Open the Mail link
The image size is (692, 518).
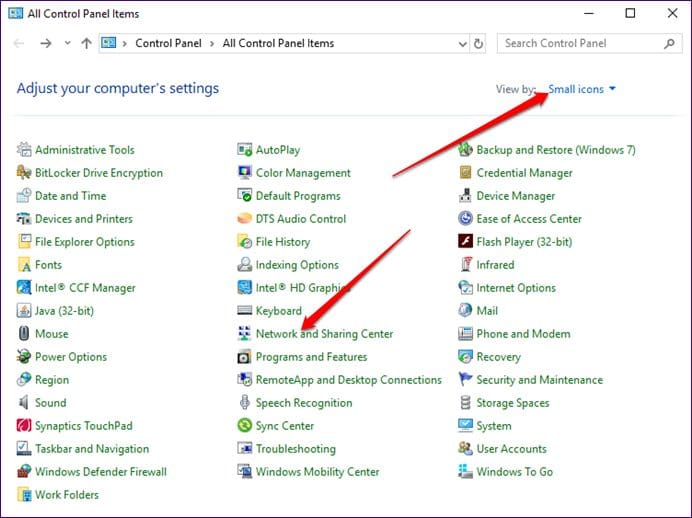point(487,311)
